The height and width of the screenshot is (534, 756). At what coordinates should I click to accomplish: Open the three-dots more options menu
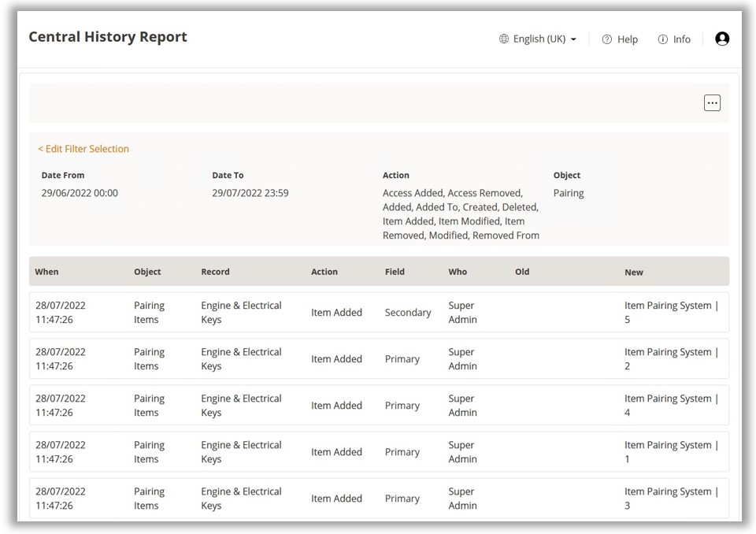(712, 102)
